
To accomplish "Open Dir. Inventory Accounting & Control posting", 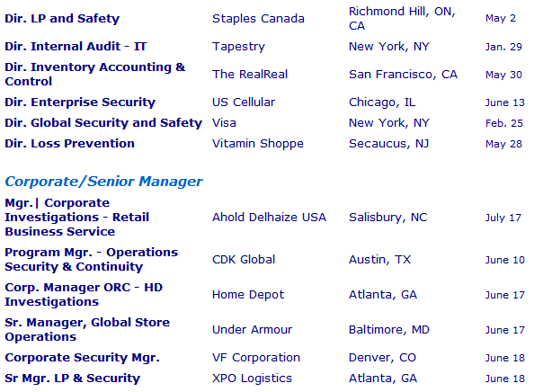I will [95, 74].
